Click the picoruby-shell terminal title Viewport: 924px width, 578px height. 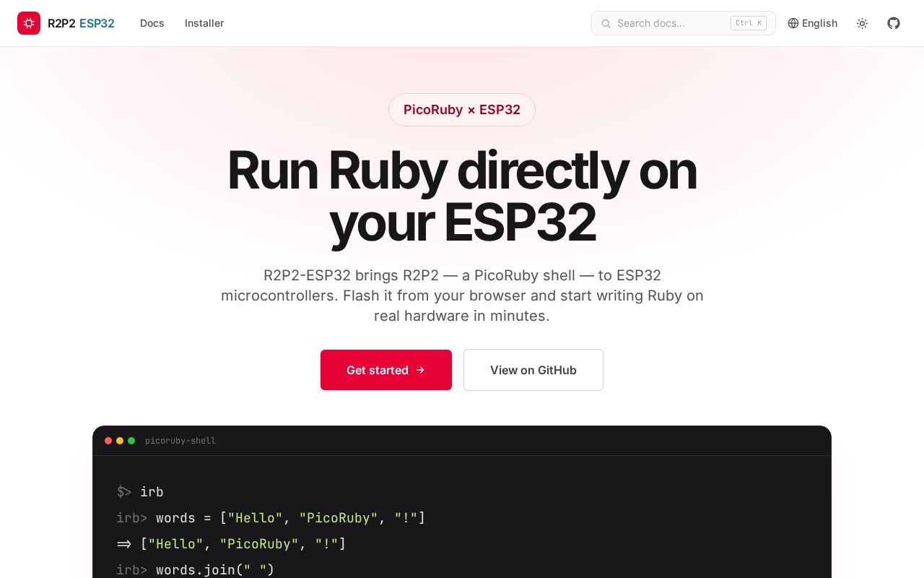coord(180,441)
